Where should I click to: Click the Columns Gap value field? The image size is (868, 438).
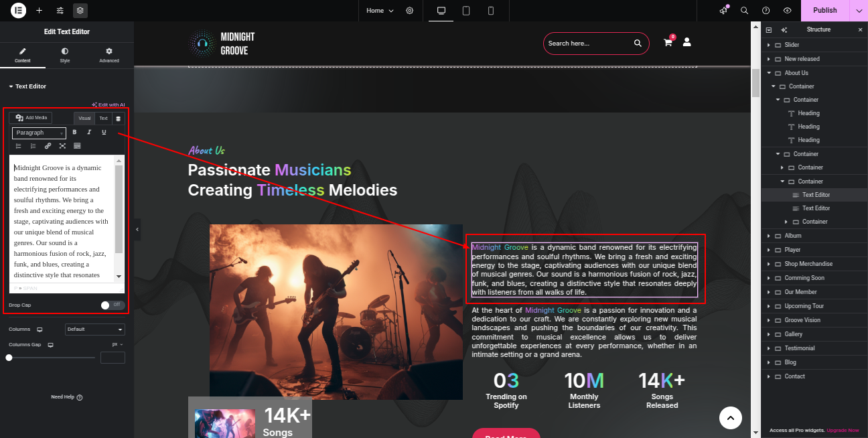(113, 358)
